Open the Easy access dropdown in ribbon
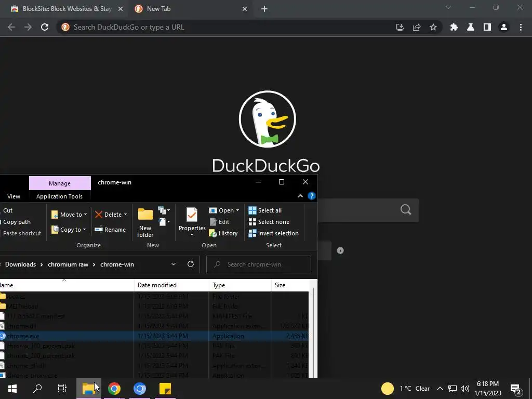 point(164,222)
